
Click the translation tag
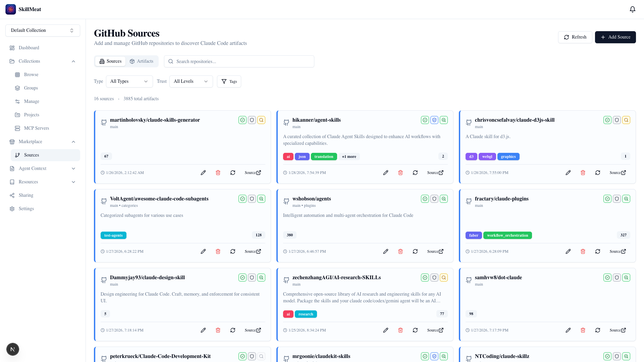click(x=324, y=157)
